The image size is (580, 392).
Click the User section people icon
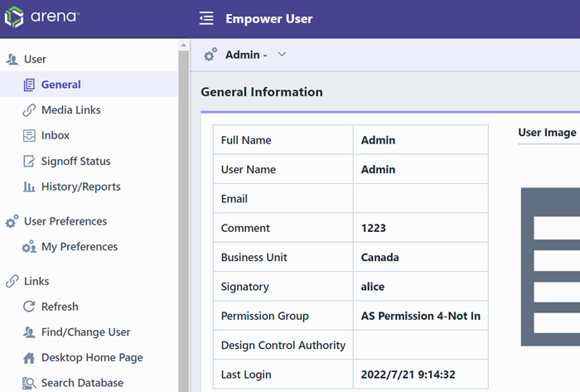[12, 59]
